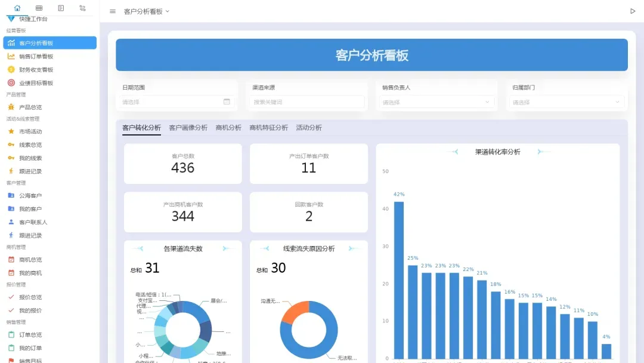Expand the 归属部门 dropdown

(566, 102)
